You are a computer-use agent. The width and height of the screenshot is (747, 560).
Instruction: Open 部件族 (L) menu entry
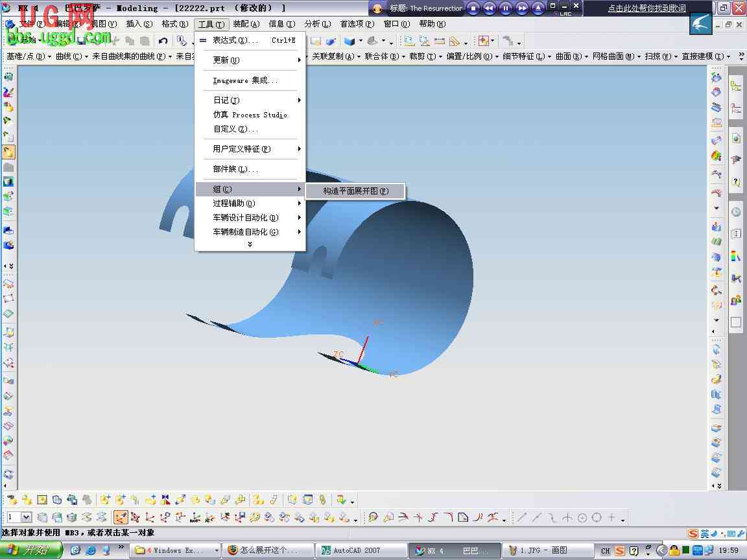click(250, 169)
